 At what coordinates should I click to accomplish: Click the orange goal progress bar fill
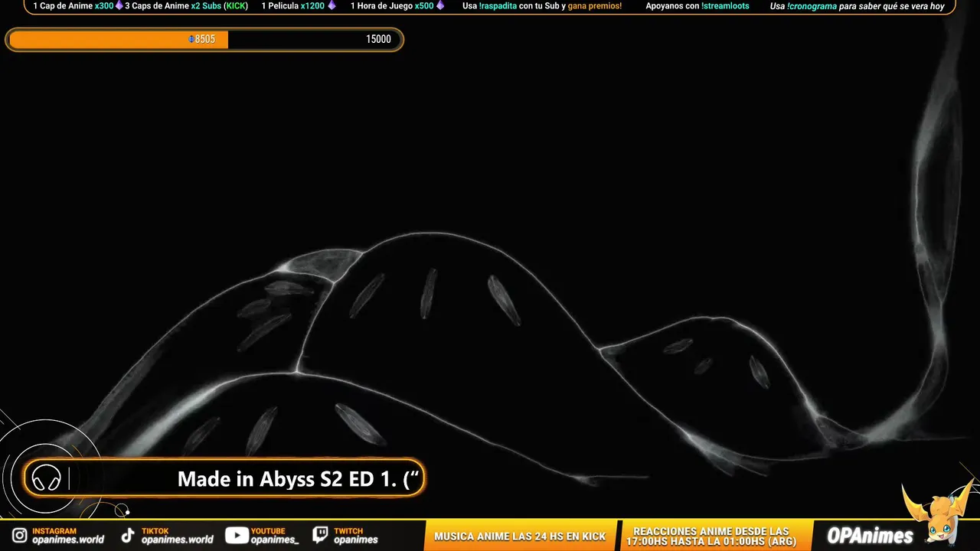pos(119,40)
